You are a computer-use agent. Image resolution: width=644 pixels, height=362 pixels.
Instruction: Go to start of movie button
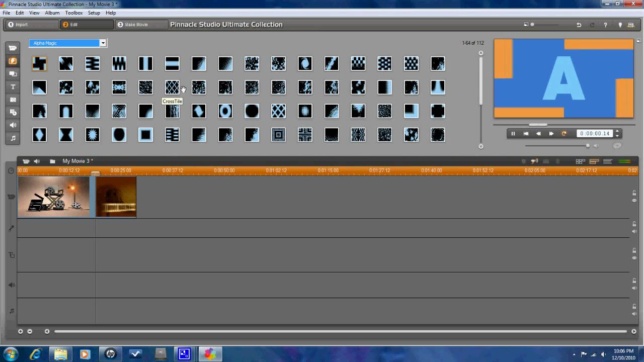tap(526, 134)
